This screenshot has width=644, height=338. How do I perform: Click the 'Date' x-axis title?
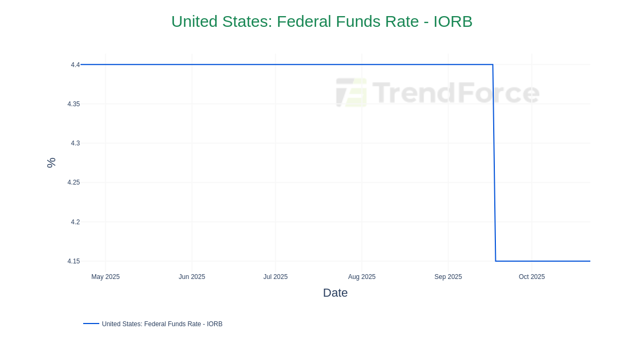[335, 293]
